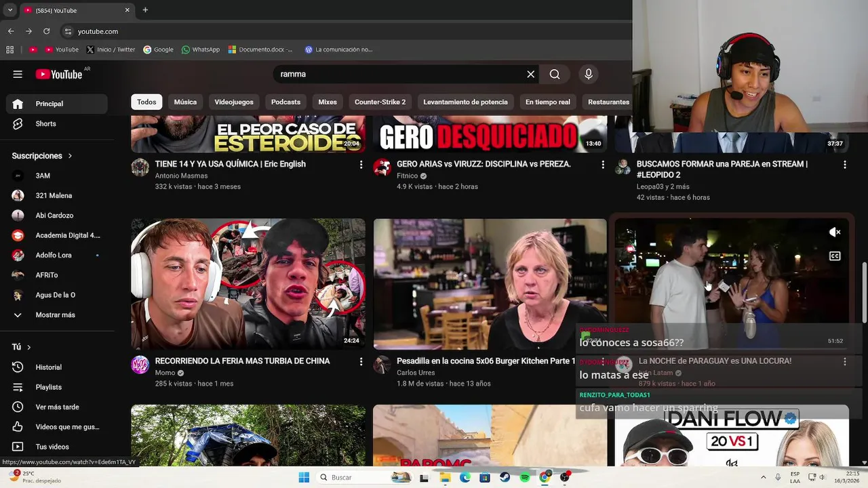Viewport: 868px width, 488px height.
Task: Open OBS from the taskbar
Action: coord(564,477)
